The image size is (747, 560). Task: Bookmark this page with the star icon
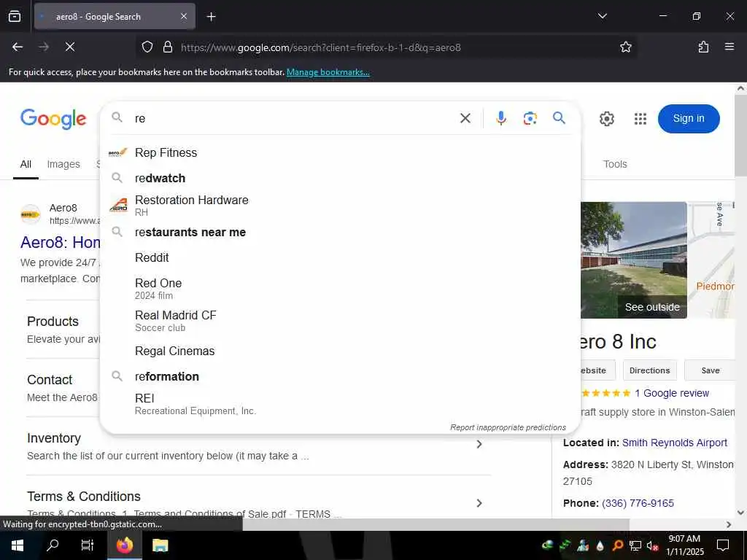click(625, 47)
